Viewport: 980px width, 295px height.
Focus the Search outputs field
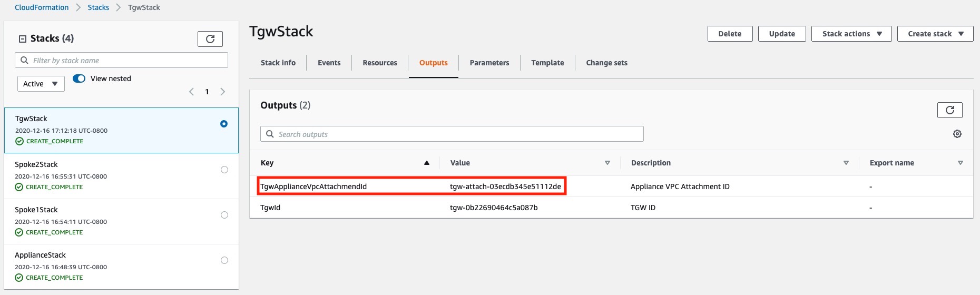tap(452, 134)
